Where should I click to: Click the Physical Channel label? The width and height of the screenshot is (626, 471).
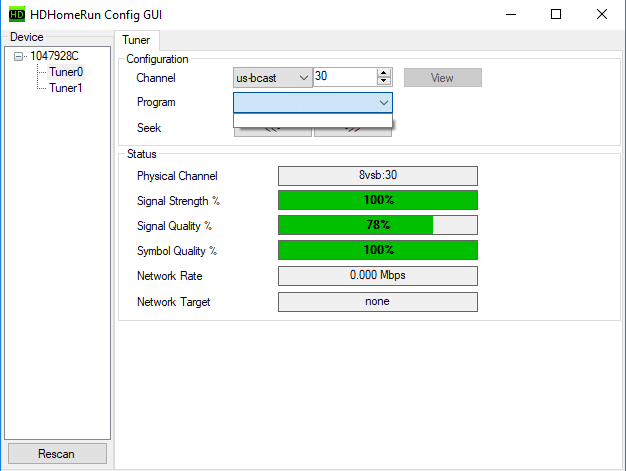click(177, 176)
